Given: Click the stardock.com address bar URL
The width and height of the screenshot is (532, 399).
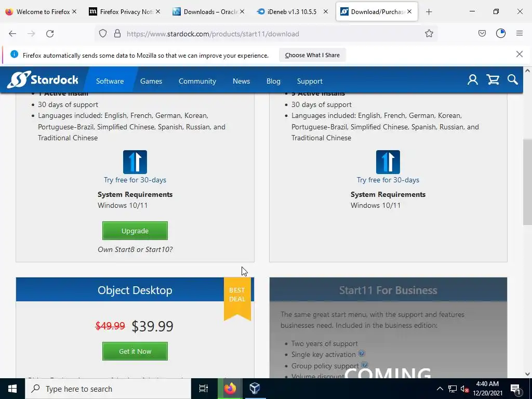Looking at the screenshot, I should (212, 34).
